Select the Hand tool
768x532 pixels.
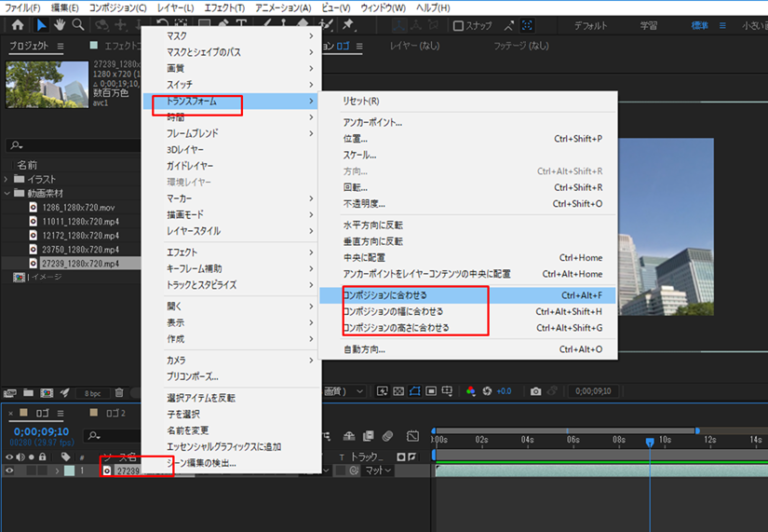(60, 25)
